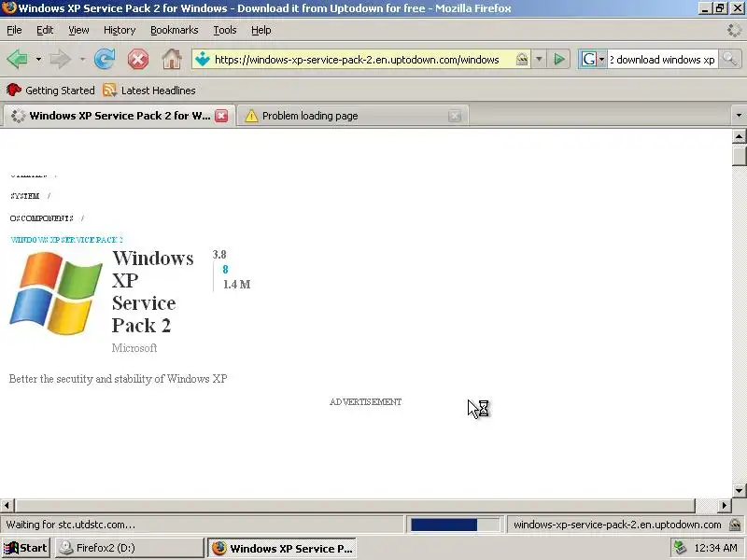Click the 'Better the secutity and stability' description

click(x=119, y=379)
